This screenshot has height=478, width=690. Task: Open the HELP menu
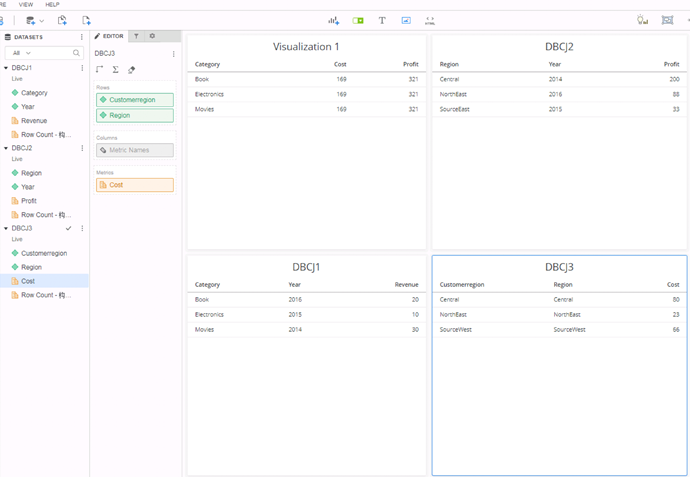[x=52, y=4]
